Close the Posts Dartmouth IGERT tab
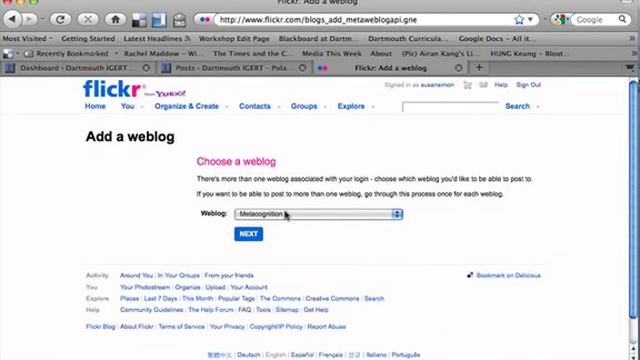Image resolution: width=640 pixels, height=360 pixels. pos(302,68)
